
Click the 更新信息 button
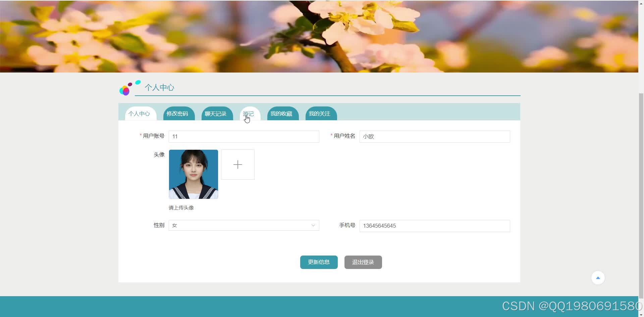[x=319, y=262]
